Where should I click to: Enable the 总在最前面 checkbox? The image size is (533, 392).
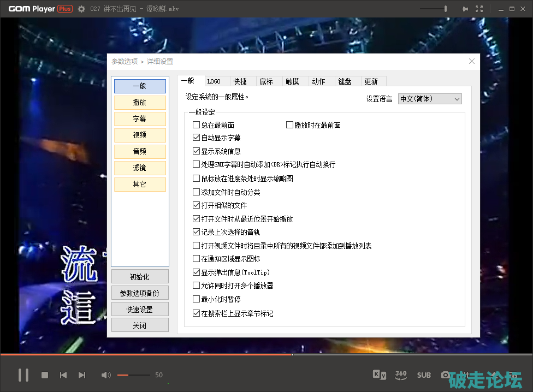(197, 125)
